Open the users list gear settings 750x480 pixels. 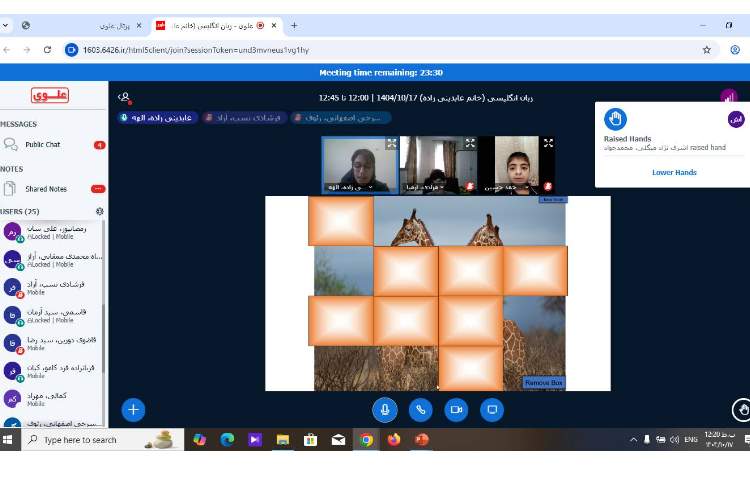pyautogui.click(x=99, y=211)
